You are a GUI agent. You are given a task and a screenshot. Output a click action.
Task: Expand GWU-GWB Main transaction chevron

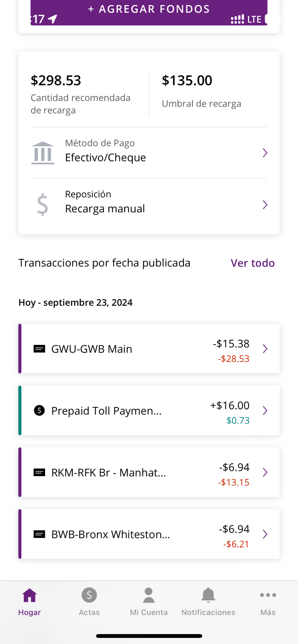[265, 349]
